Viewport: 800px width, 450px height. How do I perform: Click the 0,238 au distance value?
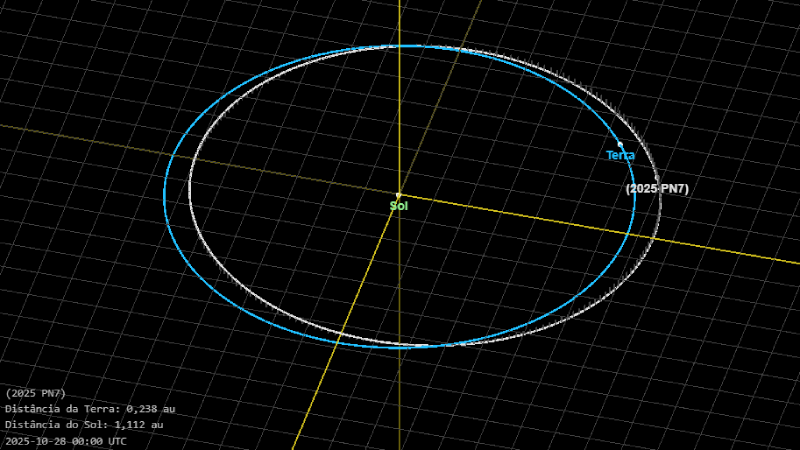coord(154,409)
